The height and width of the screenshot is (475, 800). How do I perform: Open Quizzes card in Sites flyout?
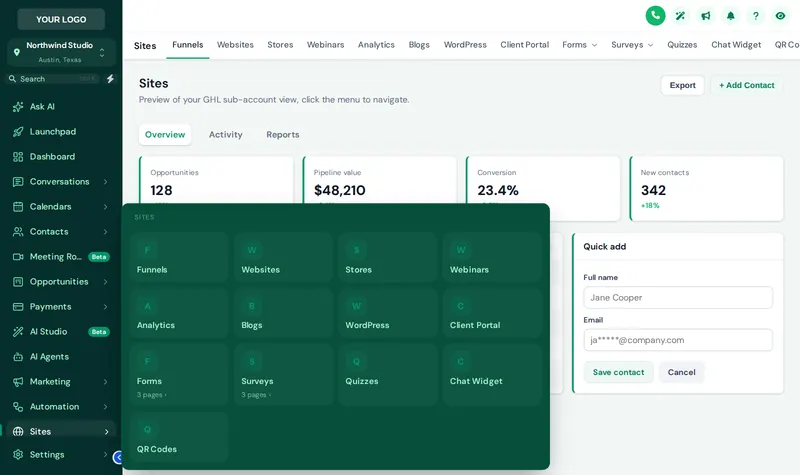387,374
